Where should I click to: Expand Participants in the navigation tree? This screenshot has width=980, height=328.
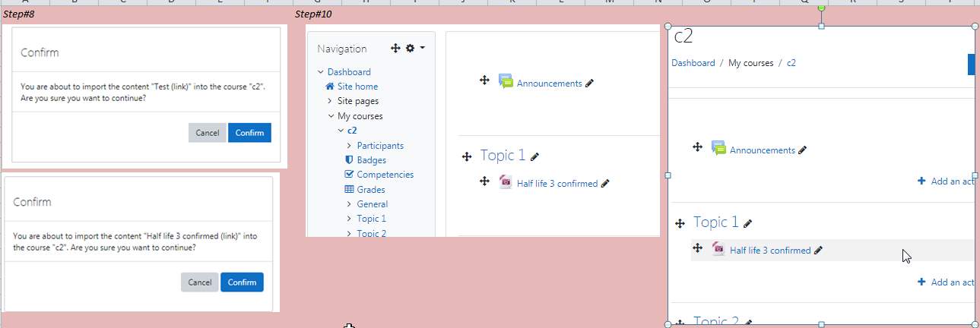click(x=349, y=146)
